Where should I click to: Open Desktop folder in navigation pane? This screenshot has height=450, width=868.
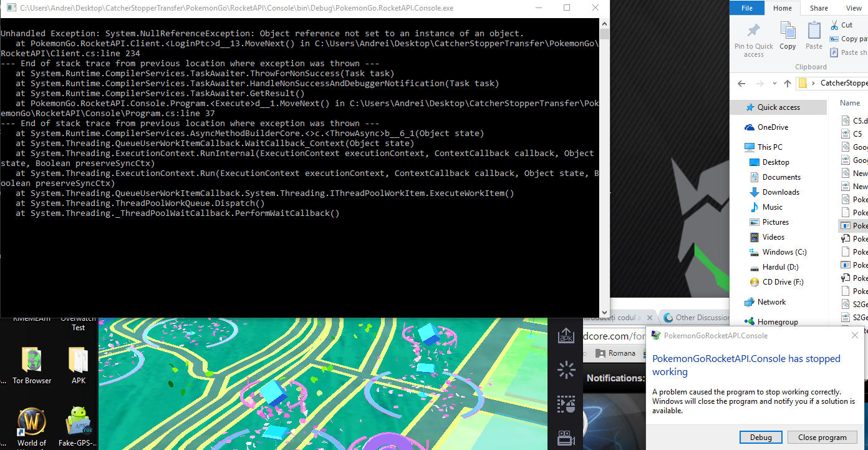769,162
